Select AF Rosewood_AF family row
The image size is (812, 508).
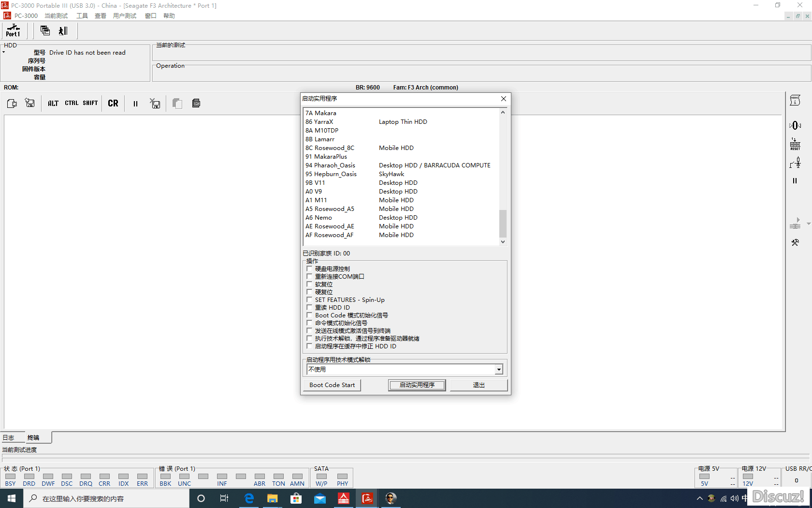(401, 235)
